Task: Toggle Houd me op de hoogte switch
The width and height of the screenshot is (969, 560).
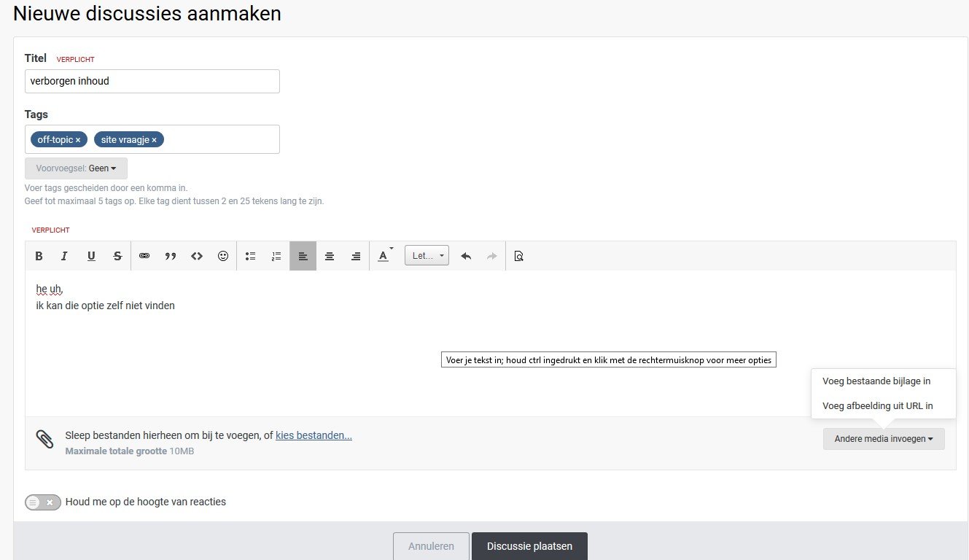Action: [43, 502]
